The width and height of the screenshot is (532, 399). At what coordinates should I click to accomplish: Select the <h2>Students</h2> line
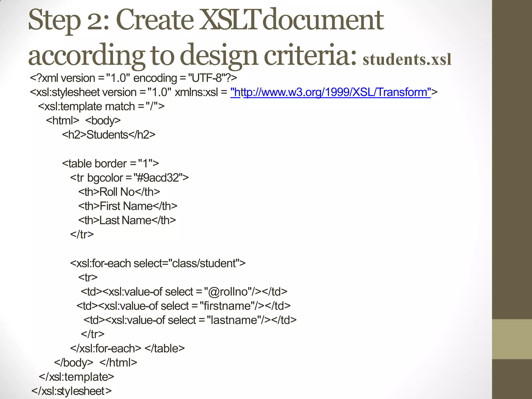109,135
